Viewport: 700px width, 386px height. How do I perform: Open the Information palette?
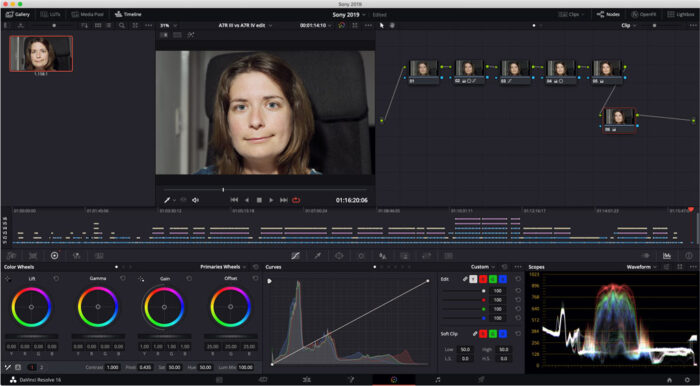(688, 256)
